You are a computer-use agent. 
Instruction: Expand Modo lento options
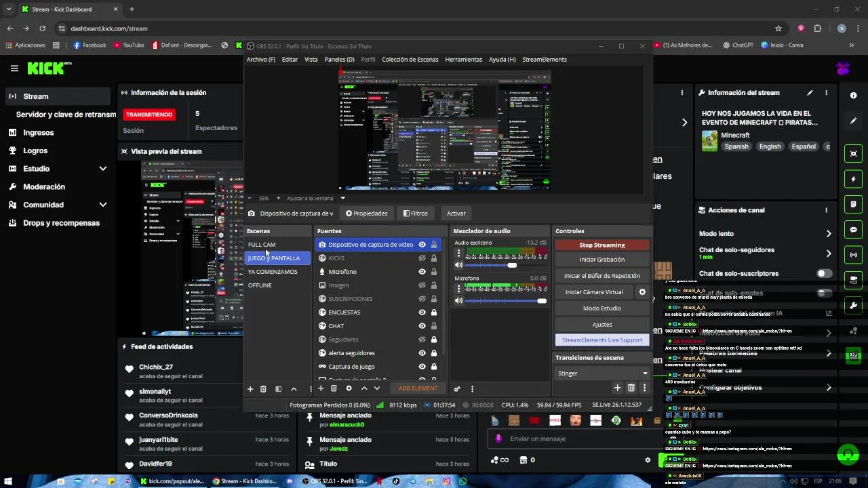tap(829, 234)
